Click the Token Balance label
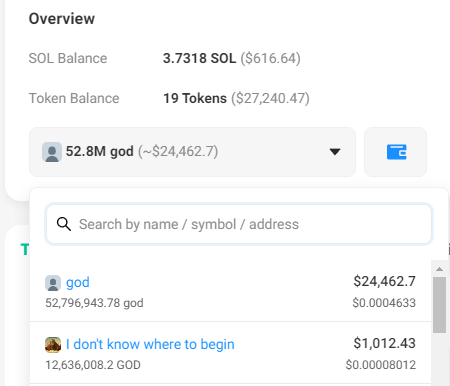The width and height of the screenshot is (450, 386). tap(74, 98)
